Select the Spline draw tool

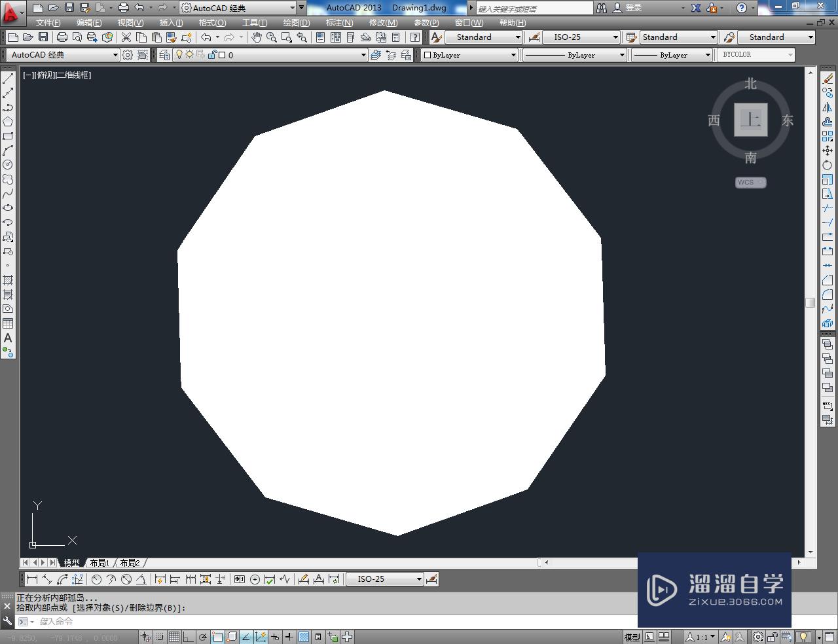pyautogui.click(x=8, y=194)
